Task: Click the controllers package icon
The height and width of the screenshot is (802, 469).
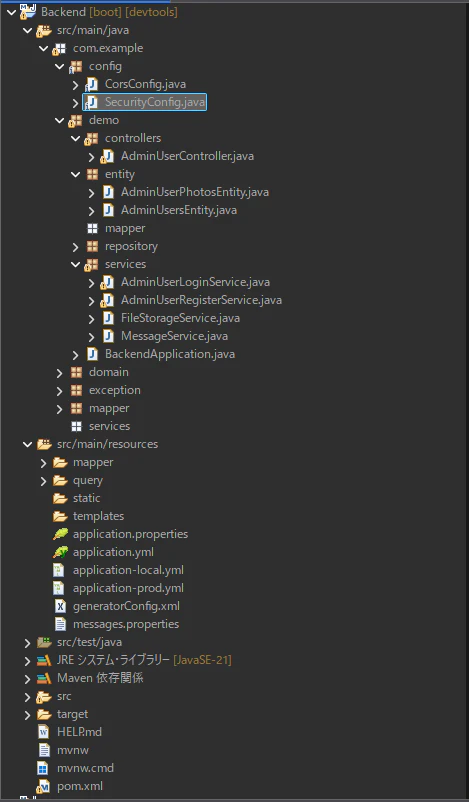Action: (x=92, y=138)
